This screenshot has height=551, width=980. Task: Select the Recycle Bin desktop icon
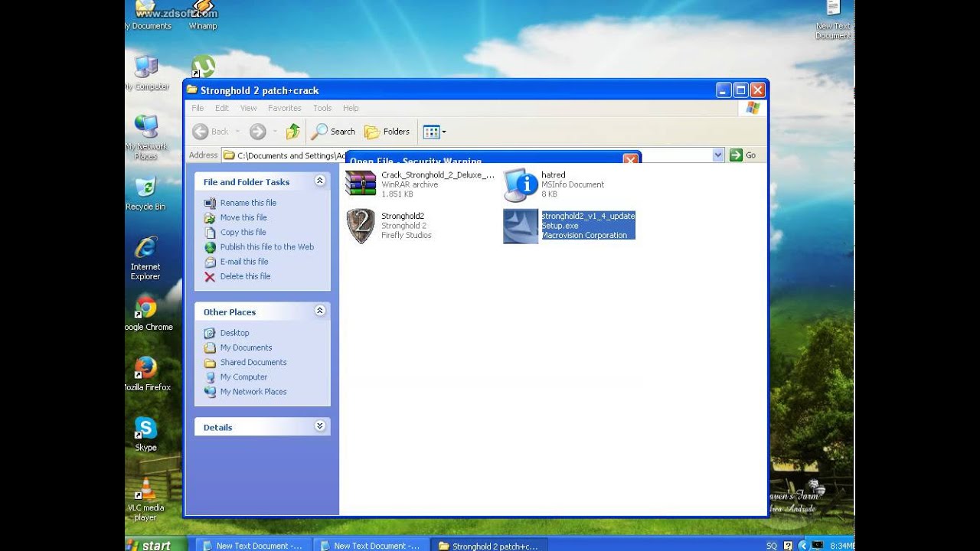(x=145, y=194)
